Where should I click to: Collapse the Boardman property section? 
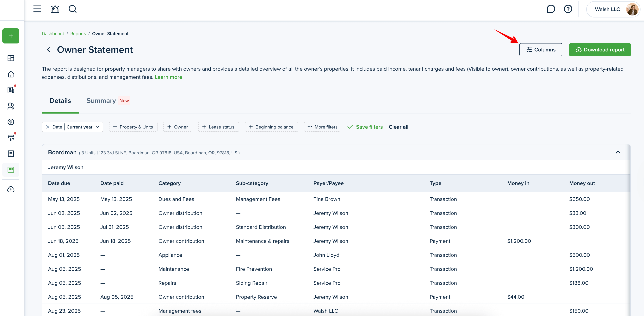pos(618,152)
